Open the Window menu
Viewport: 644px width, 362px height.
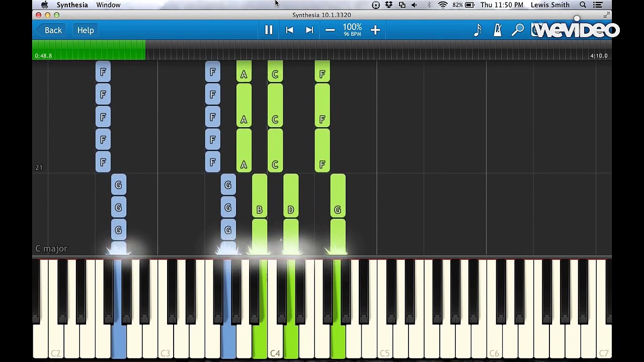108,5
